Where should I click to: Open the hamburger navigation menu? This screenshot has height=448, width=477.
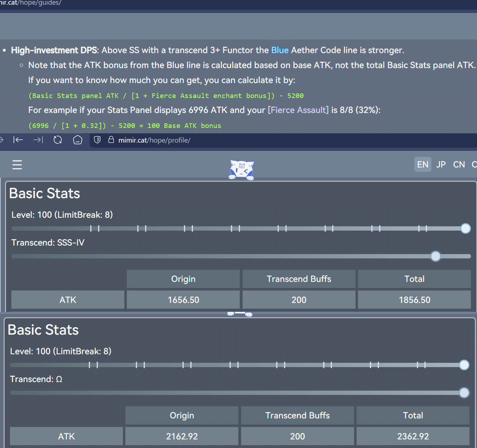tap(17, 165)
